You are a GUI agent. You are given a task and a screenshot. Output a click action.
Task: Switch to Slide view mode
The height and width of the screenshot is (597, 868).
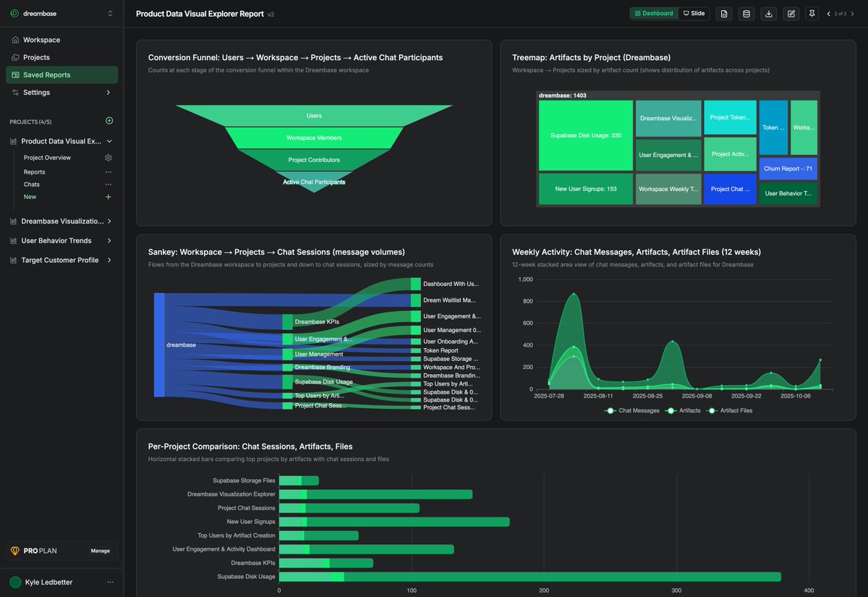pos(693,13)
